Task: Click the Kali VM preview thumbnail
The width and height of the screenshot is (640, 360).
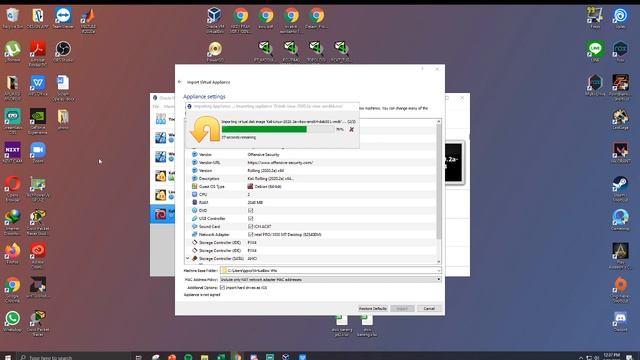Action: 453,162
